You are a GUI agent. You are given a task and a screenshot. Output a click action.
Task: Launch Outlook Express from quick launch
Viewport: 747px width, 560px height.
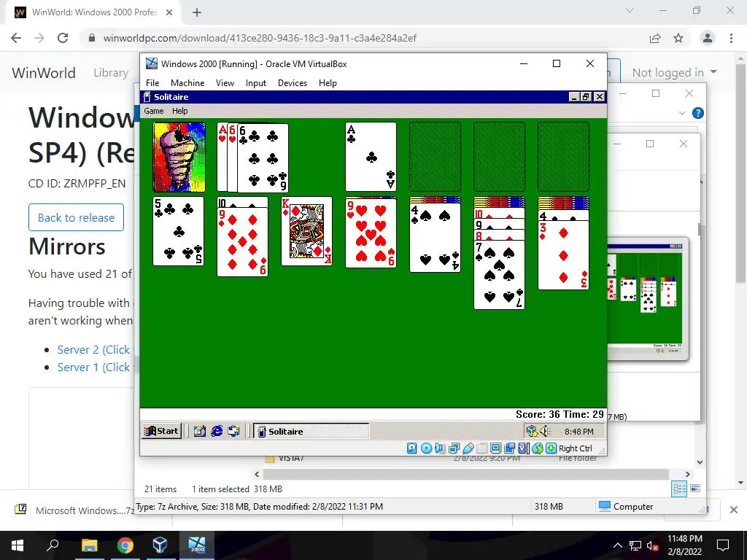tap(233, 432)
